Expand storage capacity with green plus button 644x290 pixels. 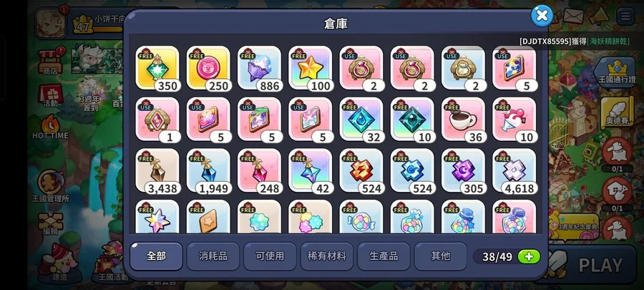coord(529,257)
